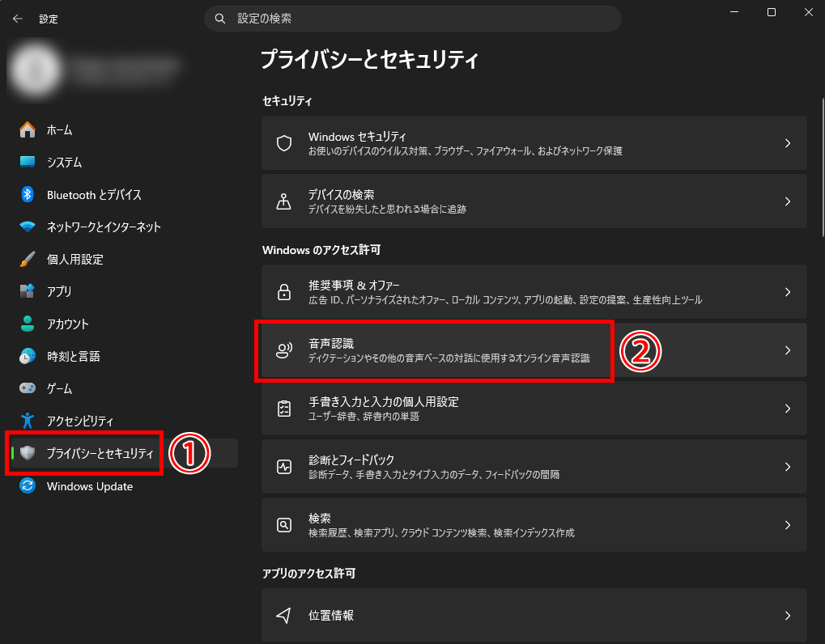Expand Windows セキュリティ chevron

click(x=788, y=143)
